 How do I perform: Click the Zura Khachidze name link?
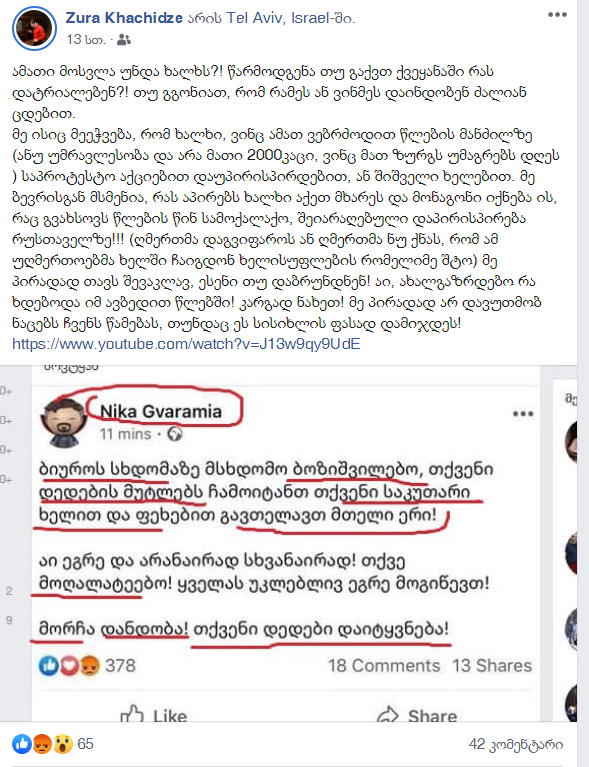[x=124, y=19]
